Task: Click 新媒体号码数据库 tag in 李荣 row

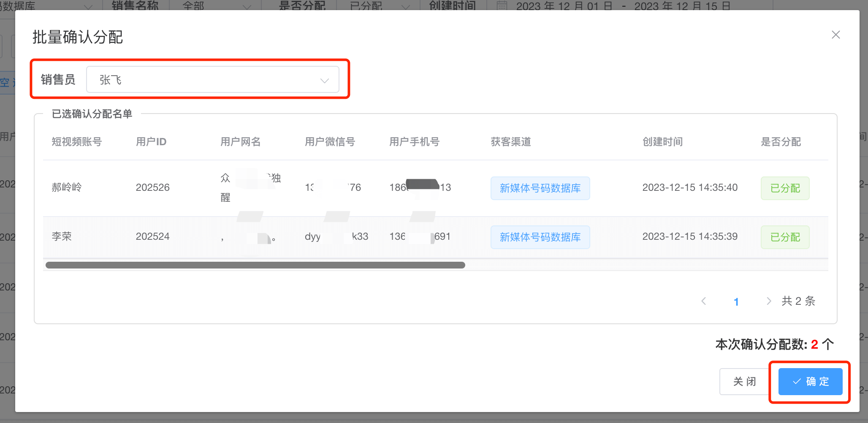Action: [x=540, y=237]
